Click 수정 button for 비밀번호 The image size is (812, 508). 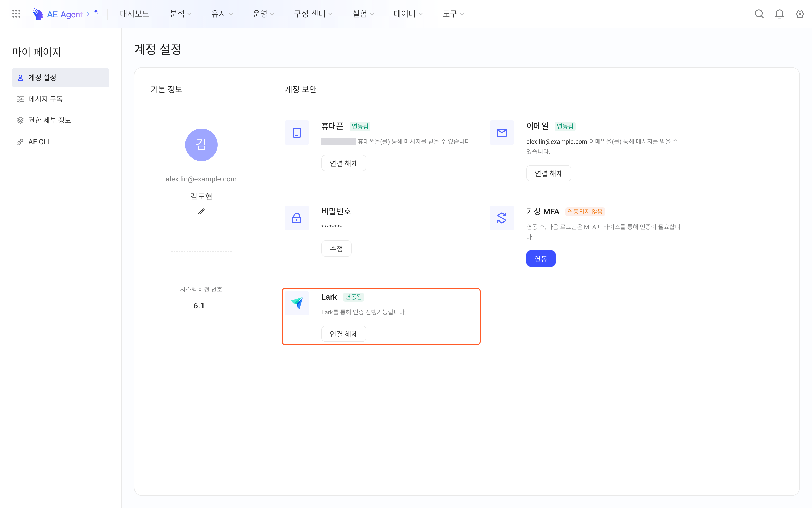(336, 249)
